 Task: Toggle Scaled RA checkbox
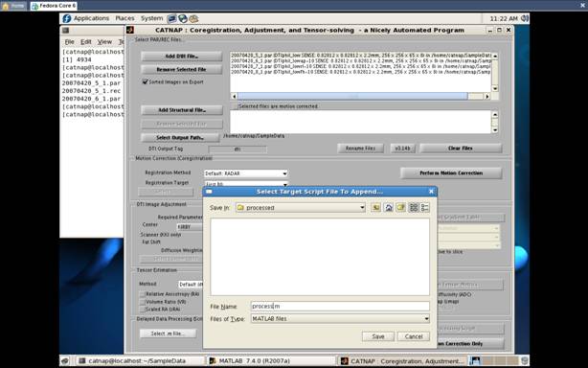(142, 310)
